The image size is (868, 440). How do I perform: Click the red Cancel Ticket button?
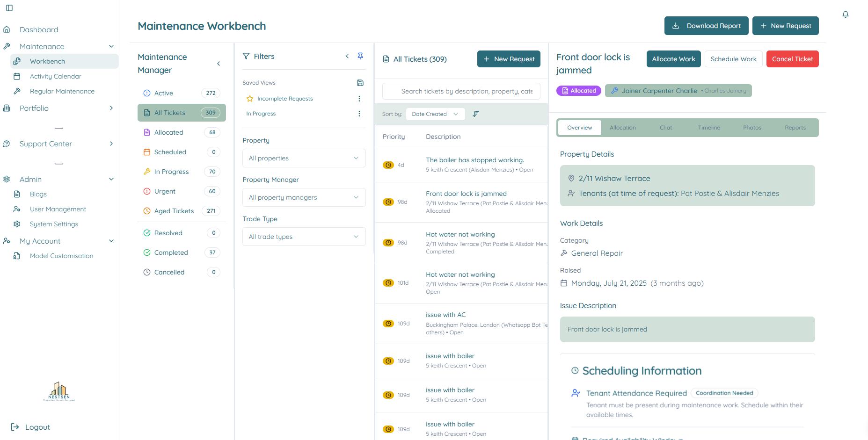tap(792, 59)
